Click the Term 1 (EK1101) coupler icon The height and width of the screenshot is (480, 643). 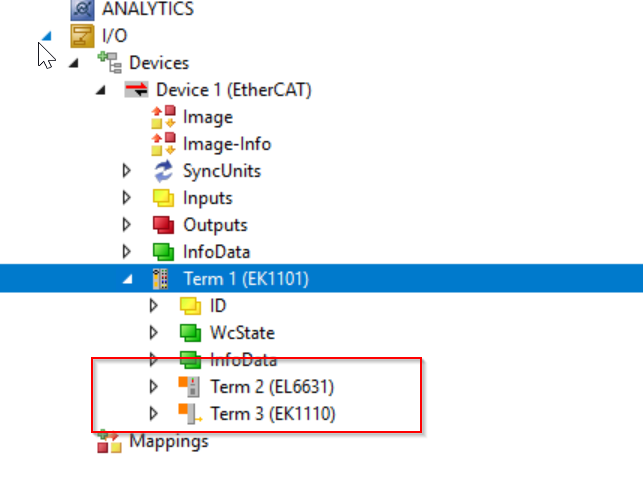[160, 279]
